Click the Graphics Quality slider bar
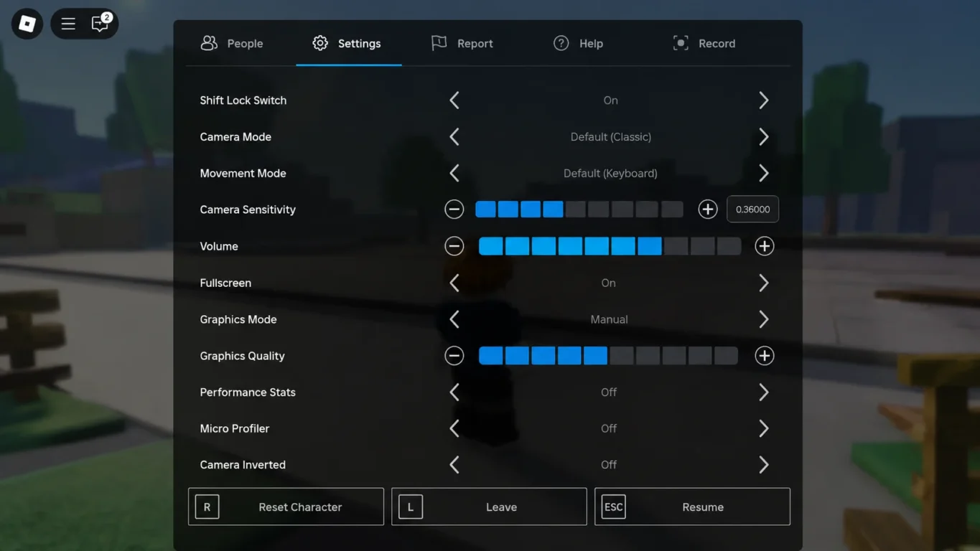The height and width of the screenshot is (551, 980). 608,356
